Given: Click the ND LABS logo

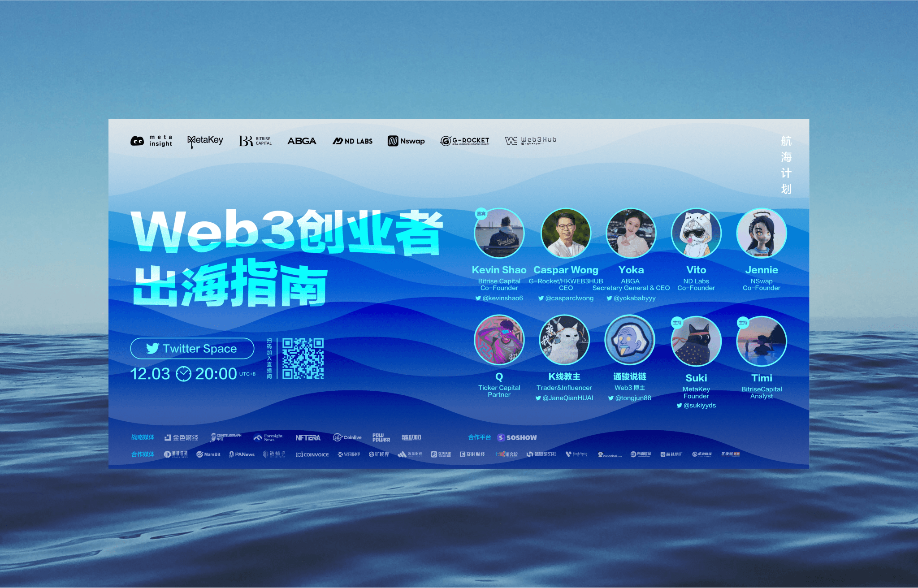Looking at the screenshot, I should (x=352, y=141).
